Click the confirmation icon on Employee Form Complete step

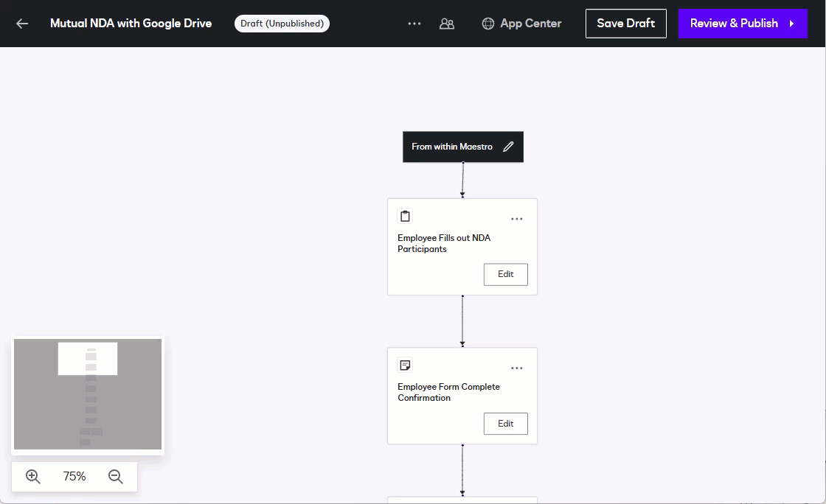pyautogui.click(x=405, y=364)
